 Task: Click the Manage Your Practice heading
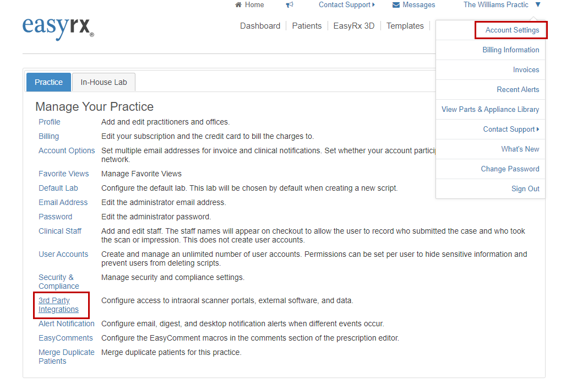95,106
